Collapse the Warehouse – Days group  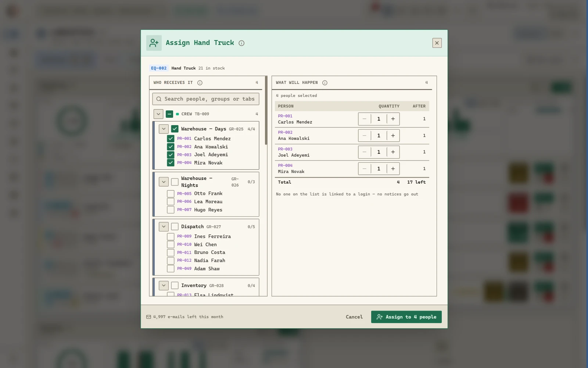point(164,129)
